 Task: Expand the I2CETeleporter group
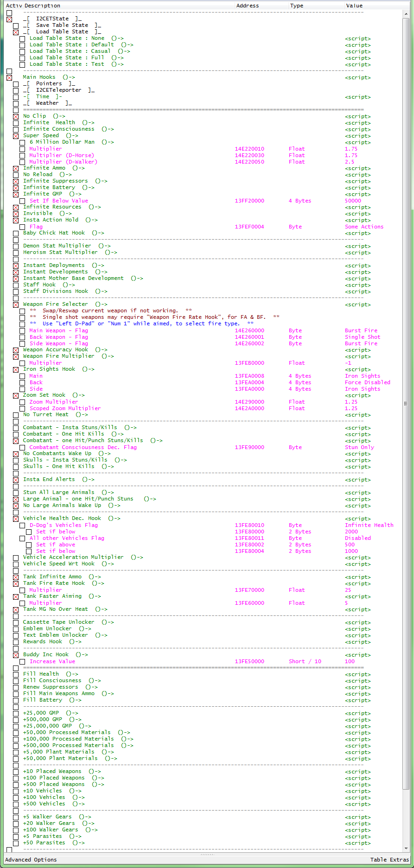point(16,91)
